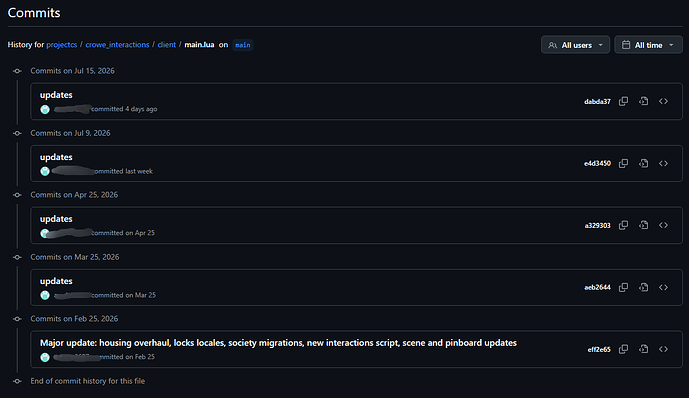This screenshot has width=689, height=398.
Task: Open commit hash eff2e65
Action: (x=599, y=349)
